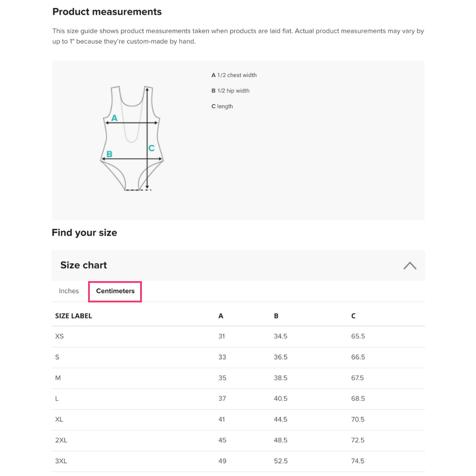The height and width of the screenshot is (476, 476).
Task: Click the Size chart header
Action: (84, 265)
